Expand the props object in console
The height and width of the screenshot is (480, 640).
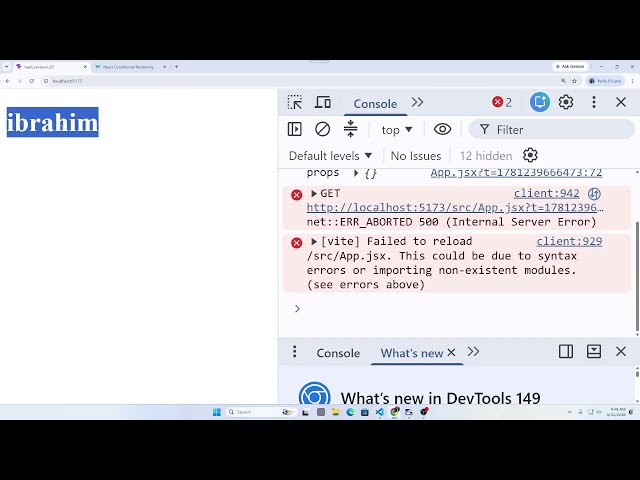click(356, 173)
